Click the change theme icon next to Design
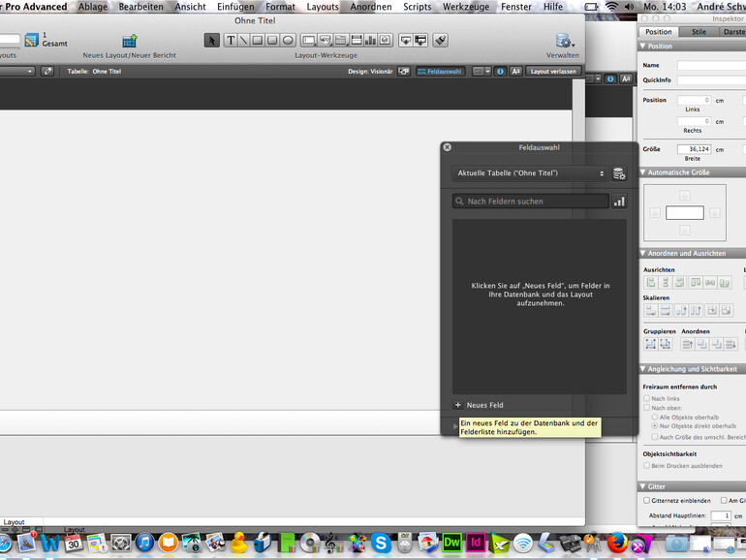 pos(404,72)
